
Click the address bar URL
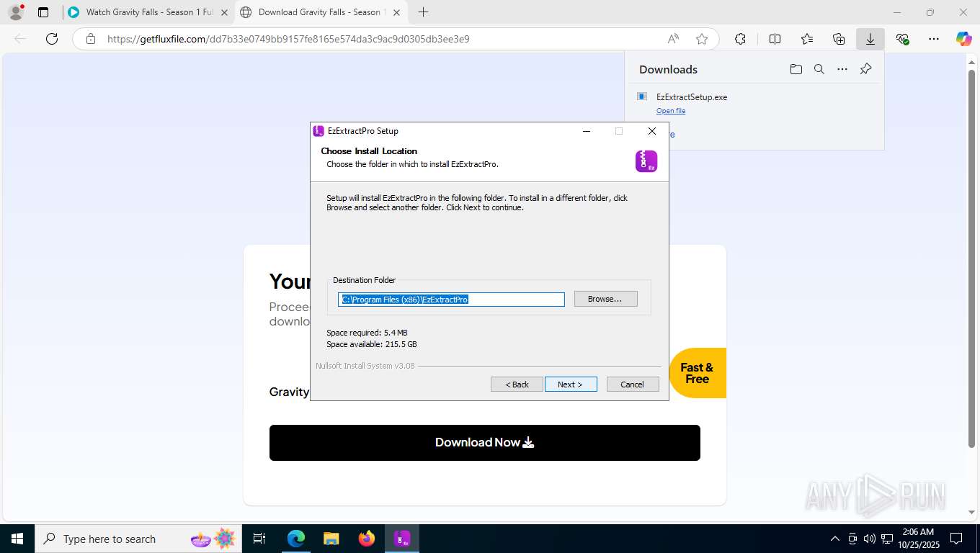(288, 39)
